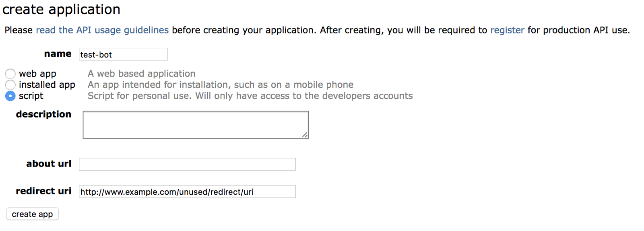Click the name field containing test-bot

[x=123, y=54]
